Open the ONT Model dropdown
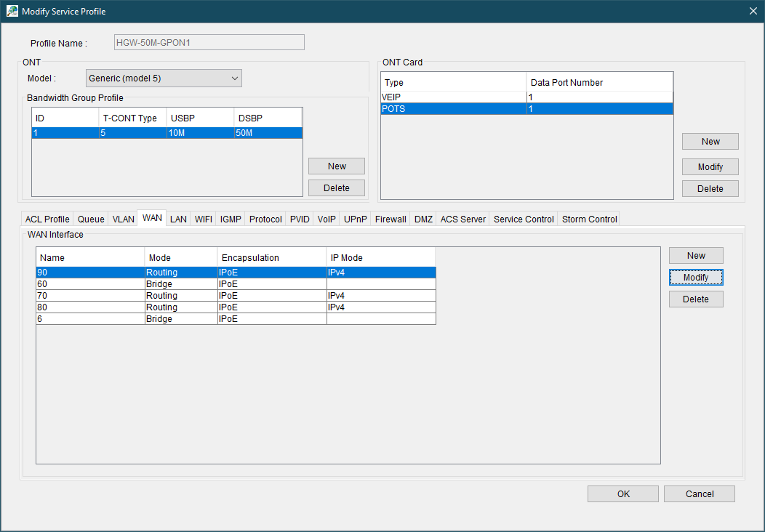 tap(164, 78)
